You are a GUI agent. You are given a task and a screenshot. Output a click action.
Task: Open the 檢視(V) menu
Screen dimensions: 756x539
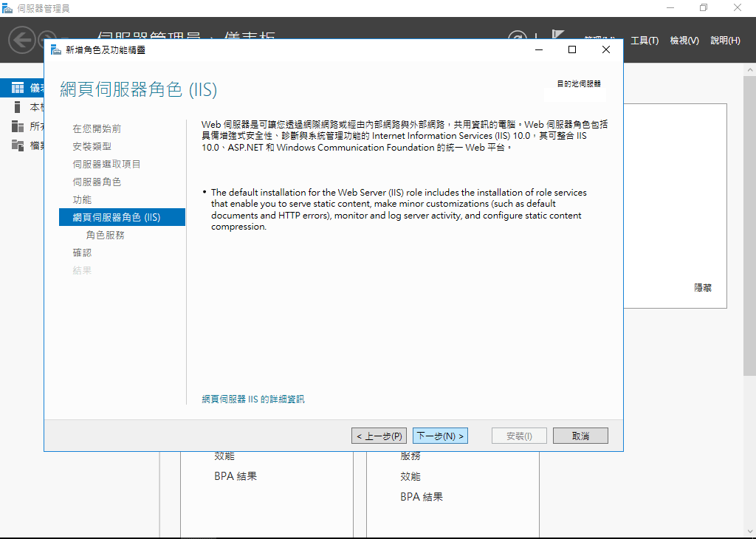point(684,41)
